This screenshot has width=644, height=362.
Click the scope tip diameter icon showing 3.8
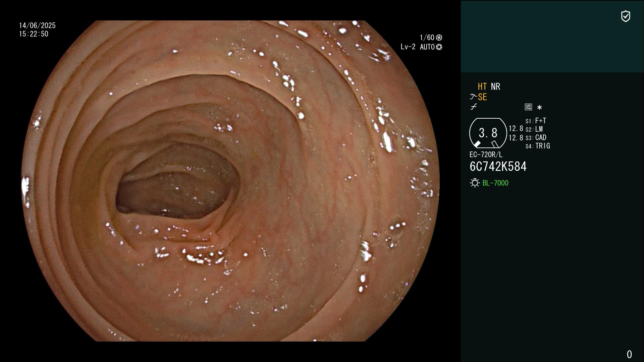coord(488,133)
